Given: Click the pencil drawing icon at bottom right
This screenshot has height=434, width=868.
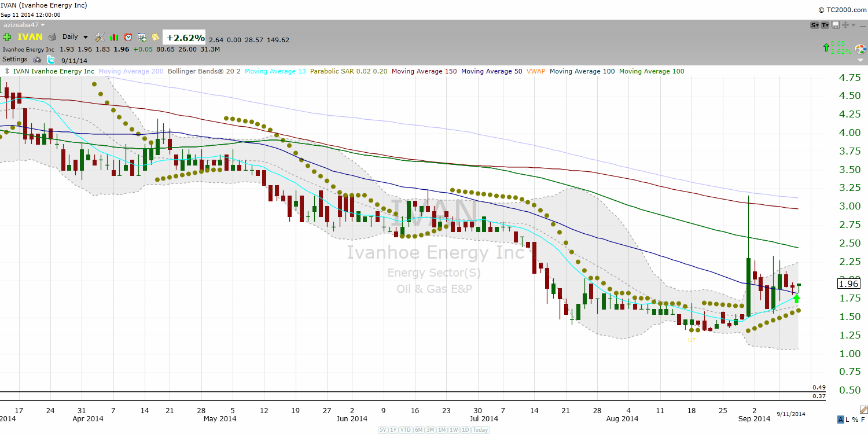Looking at the screenshot, I should tap(863, 410).
